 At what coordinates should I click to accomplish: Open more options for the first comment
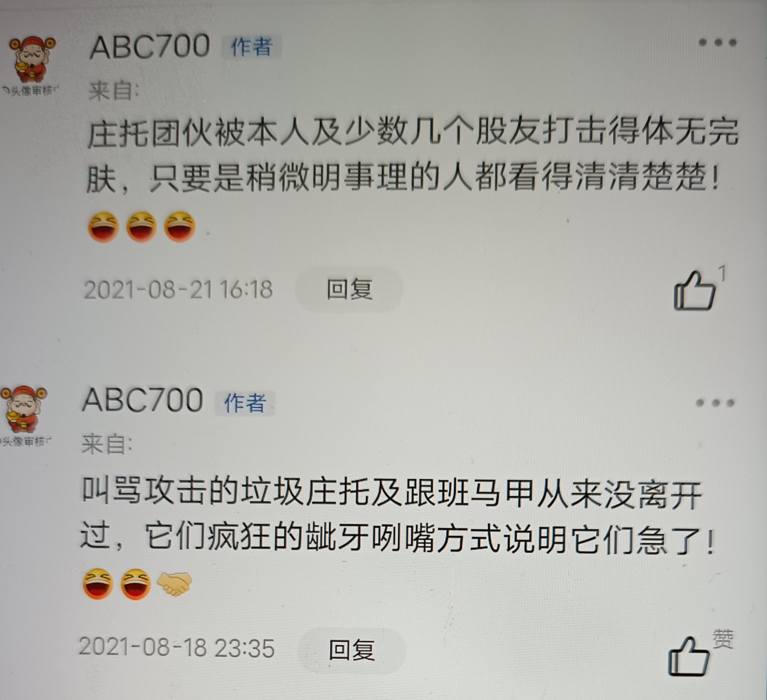tap(717, 43)
